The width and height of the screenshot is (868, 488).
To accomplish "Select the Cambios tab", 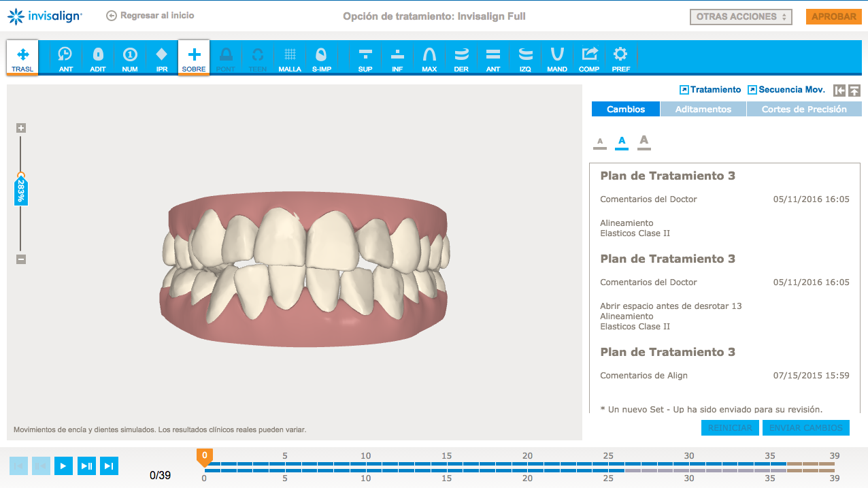I will (x=626, y=109).
